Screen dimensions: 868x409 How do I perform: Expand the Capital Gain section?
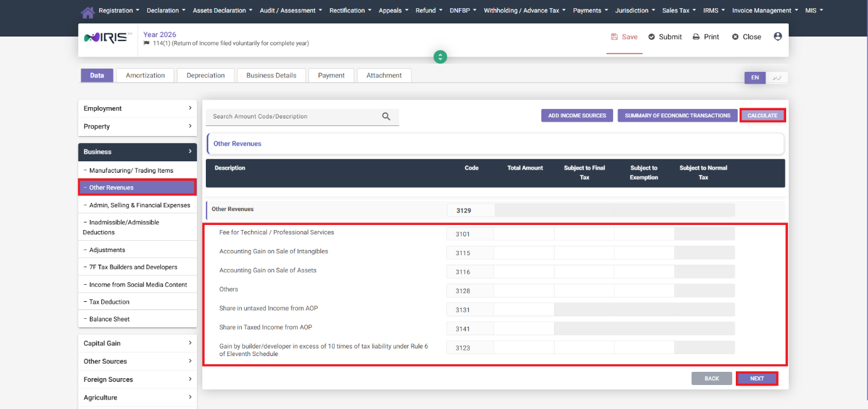pyautogui.click(x=137, y=343)
